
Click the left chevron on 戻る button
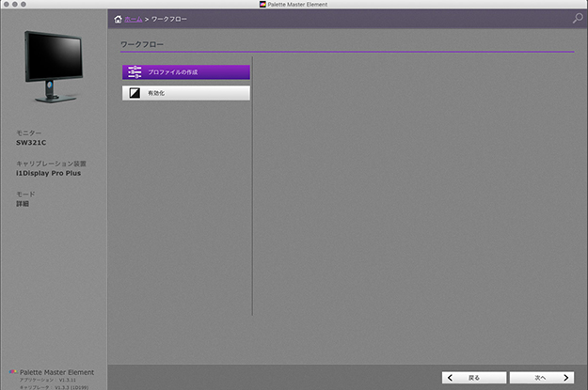point(451,377)
